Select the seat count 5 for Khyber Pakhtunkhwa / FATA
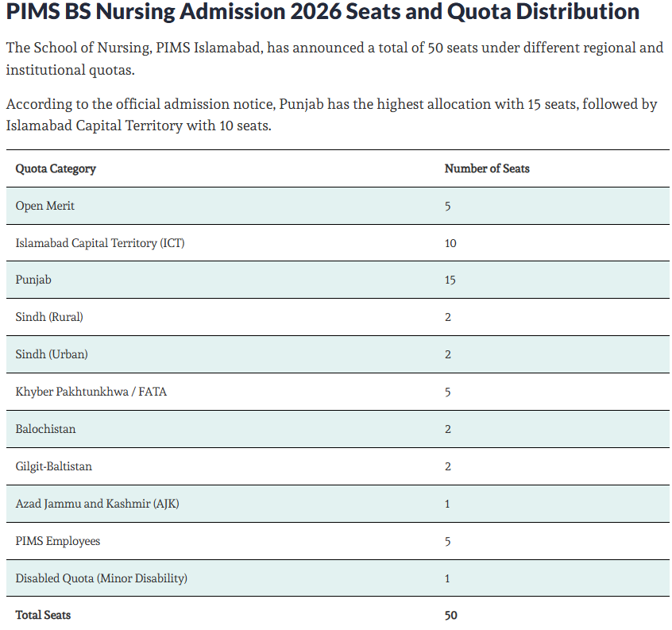The height and width of the screenshot is (630, 672). tap(447, 392)
